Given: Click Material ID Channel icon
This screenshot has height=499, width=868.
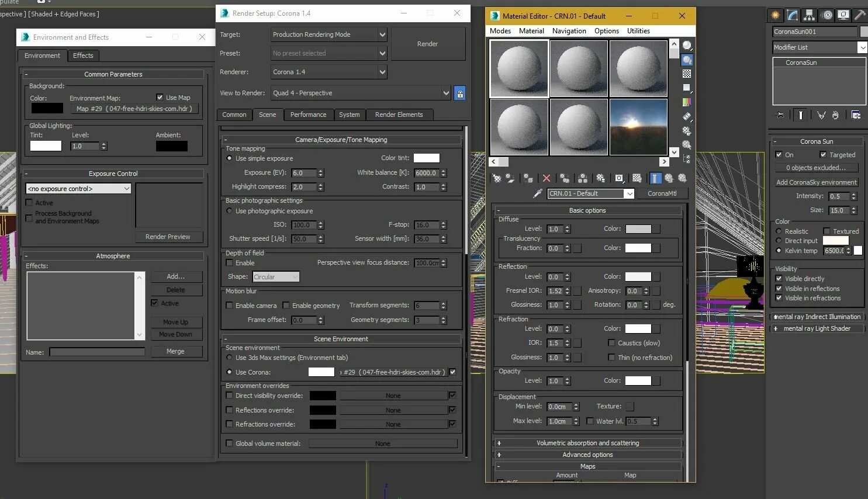Looking at the screenshot, I should tap(619, 178).
